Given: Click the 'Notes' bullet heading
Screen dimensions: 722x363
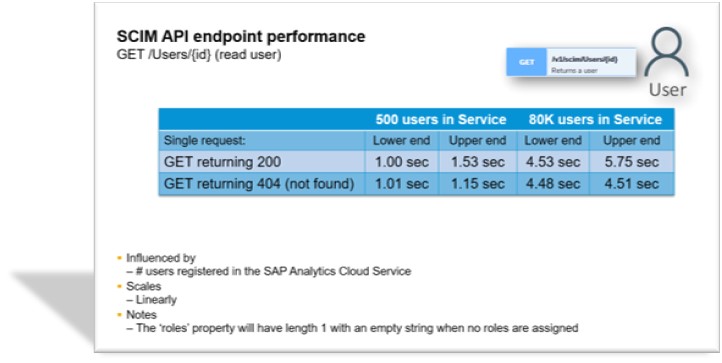Looking at the screenshot, I should coord(142,315).
